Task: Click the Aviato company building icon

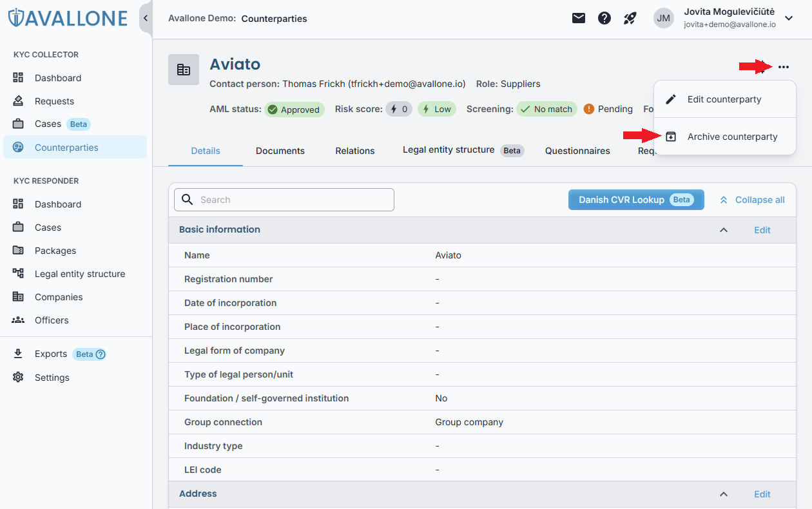Action: [184, 70]
